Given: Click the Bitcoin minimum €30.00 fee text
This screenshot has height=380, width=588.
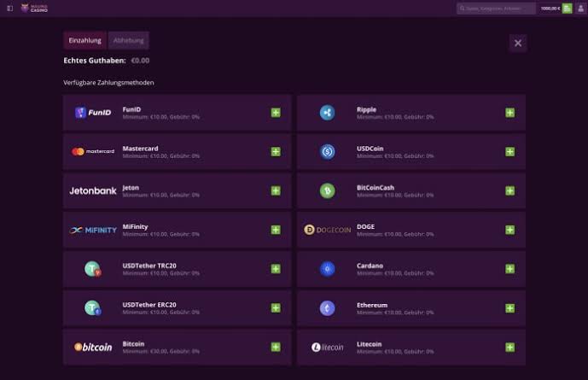Looking at the screenshot, I should pyautogui.click(x=161, y=352).
